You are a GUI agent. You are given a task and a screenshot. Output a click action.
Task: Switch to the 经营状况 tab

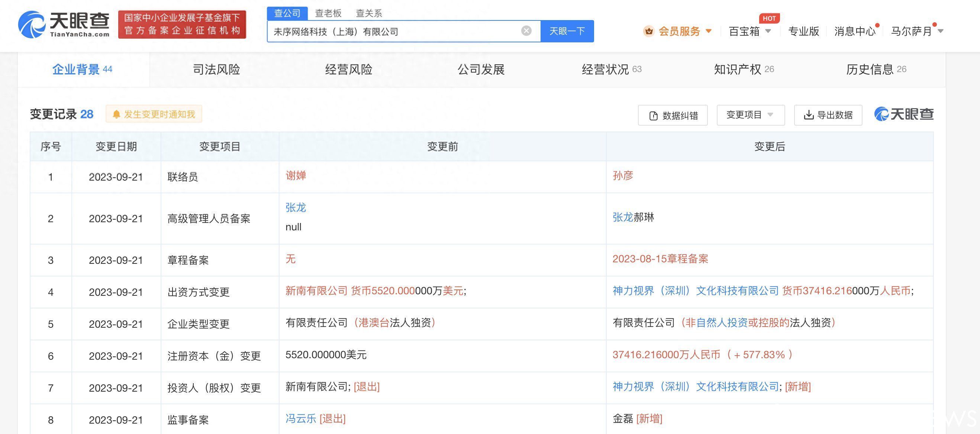click(x=612, y=69)
